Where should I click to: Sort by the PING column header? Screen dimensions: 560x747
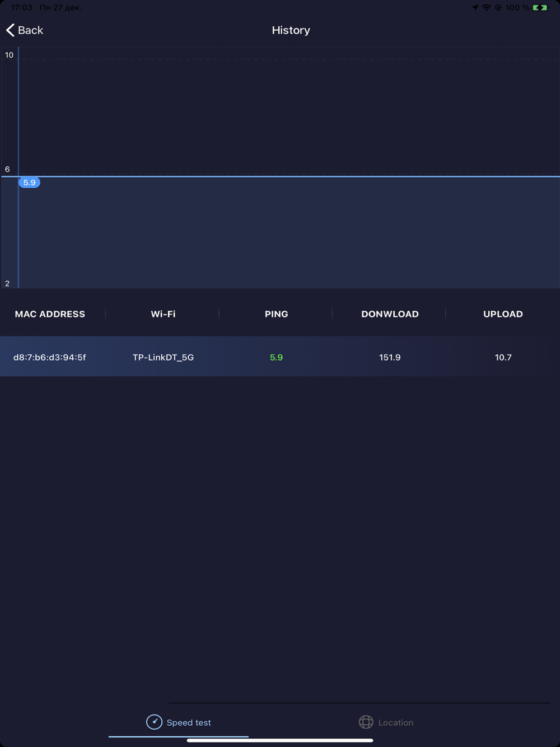click(x=276, y=314)
